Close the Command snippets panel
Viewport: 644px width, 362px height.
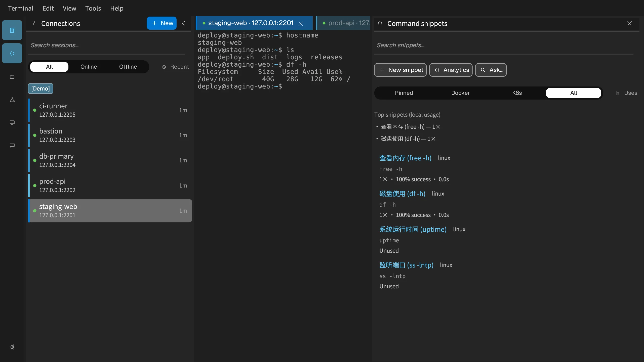click(x=629, y=23)
